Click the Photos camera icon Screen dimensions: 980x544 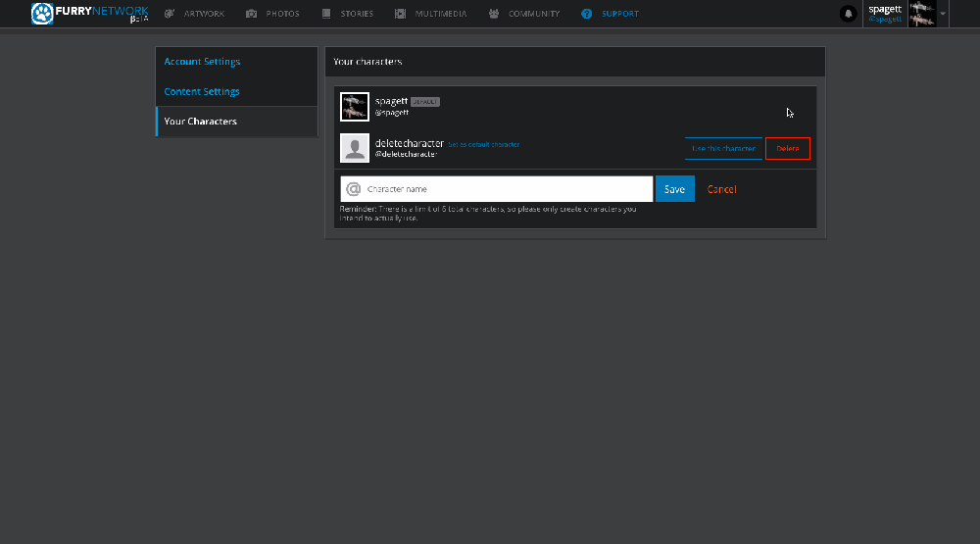pyautogui.click(x=252, y=14)
